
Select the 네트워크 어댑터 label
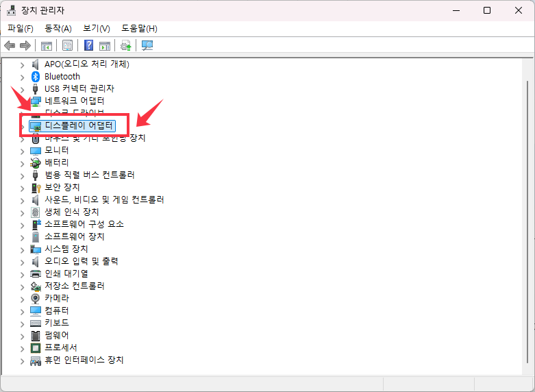75,101
